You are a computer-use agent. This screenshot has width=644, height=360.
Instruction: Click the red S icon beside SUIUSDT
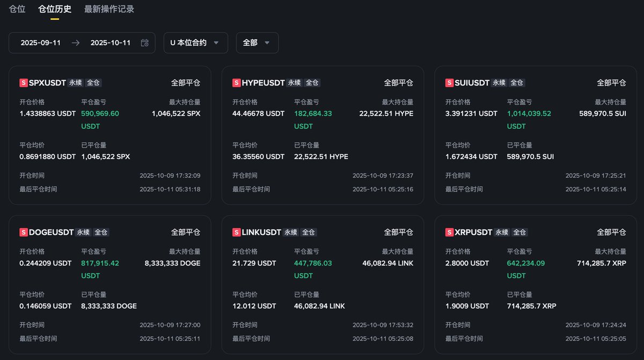(450, 83)
